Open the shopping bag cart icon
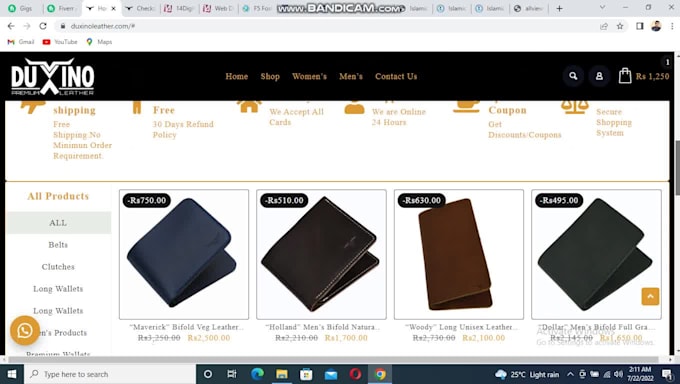680x384 pixels. pyautogui.click(x=625, y=76)
